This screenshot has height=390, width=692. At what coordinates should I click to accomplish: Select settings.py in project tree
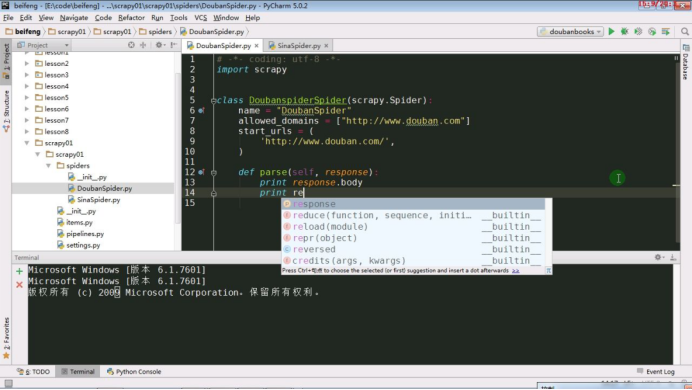click(79, 245)
